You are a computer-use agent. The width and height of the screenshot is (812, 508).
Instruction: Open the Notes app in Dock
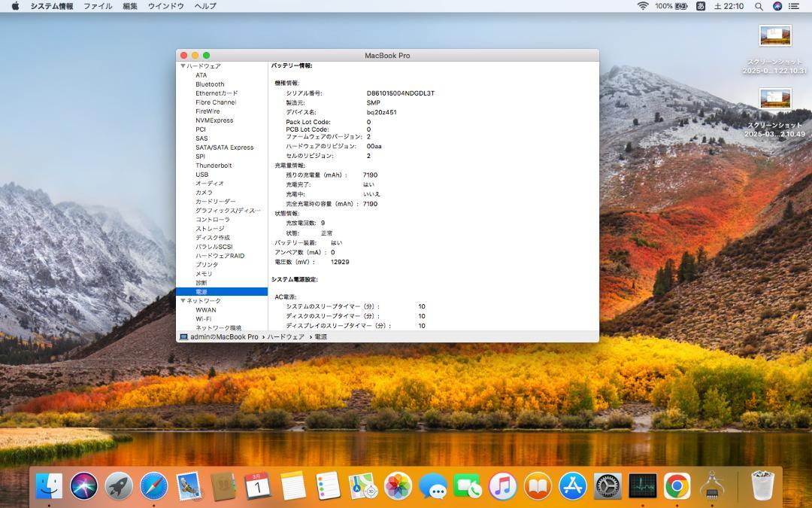(293, 486)
